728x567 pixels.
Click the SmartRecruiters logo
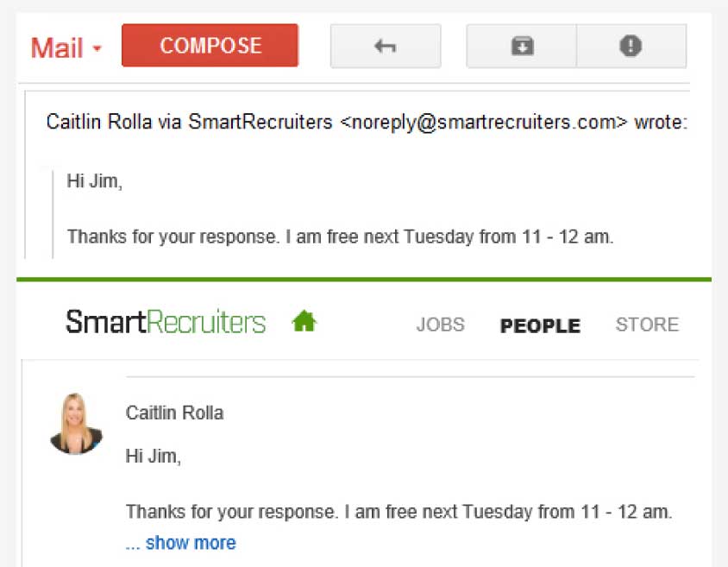tap(166, 321)
